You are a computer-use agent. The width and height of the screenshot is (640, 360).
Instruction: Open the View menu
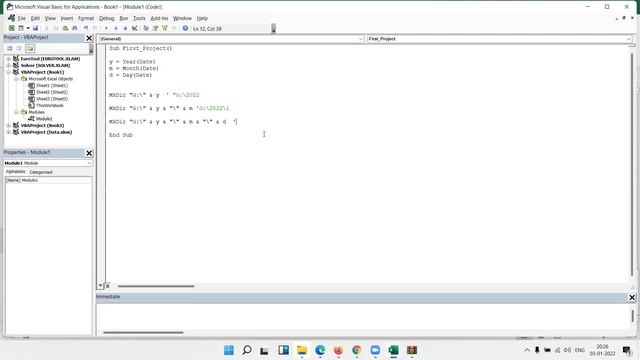click(x=50, y=18)
